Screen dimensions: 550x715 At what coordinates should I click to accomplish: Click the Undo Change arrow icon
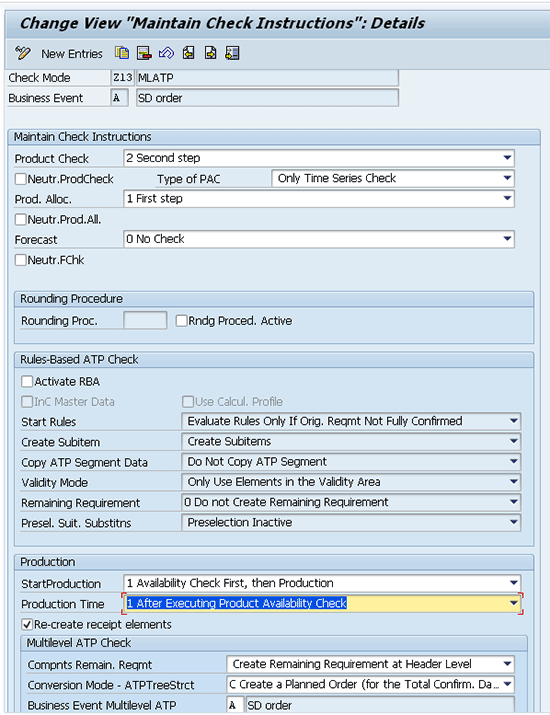(166, 53)
